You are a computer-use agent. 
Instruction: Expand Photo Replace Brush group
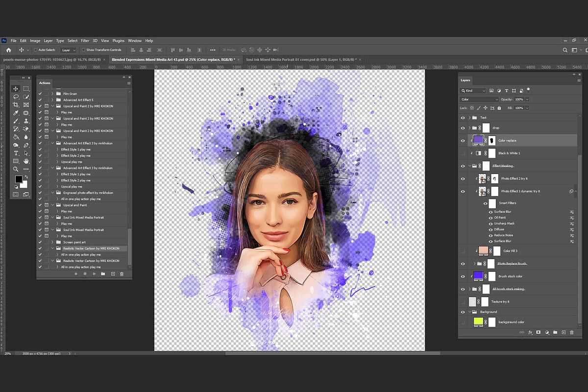(474, 264)
